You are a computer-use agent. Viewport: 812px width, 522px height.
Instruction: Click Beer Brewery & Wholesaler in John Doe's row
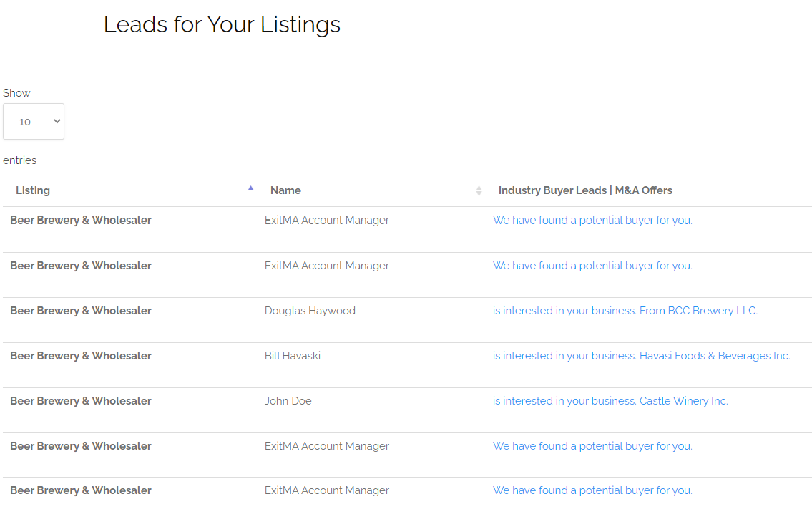[81, 401]
